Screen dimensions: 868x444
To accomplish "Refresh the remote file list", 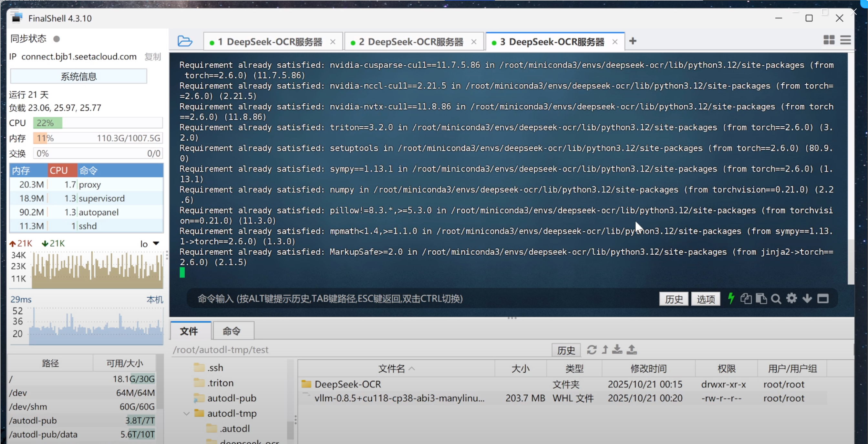I will [x=592, y=350].
